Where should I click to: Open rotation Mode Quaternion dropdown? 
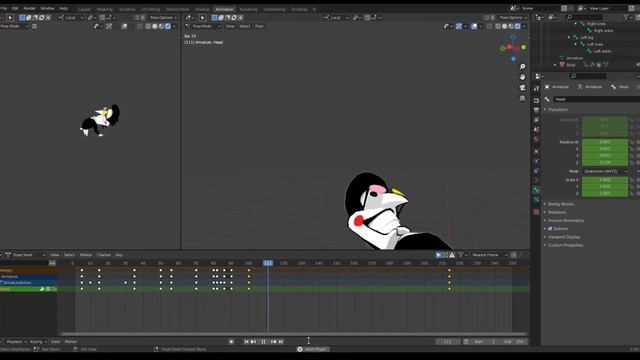coord(605,171)
